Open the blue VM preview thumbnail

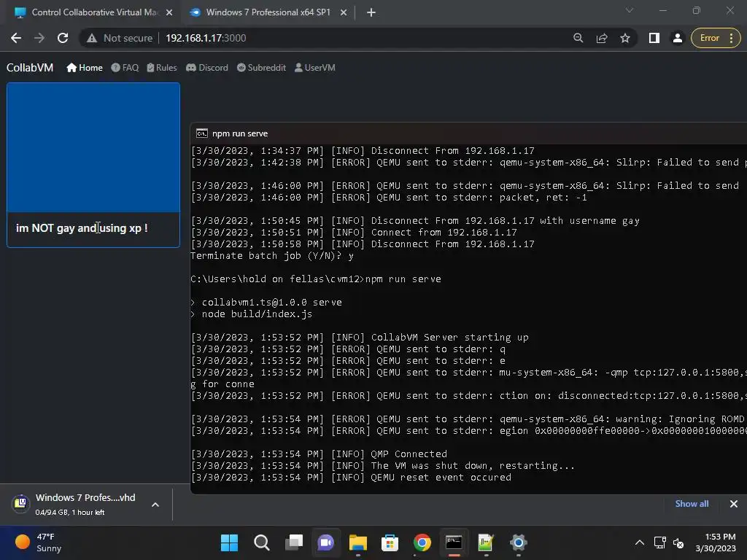(x=93, y=147)
